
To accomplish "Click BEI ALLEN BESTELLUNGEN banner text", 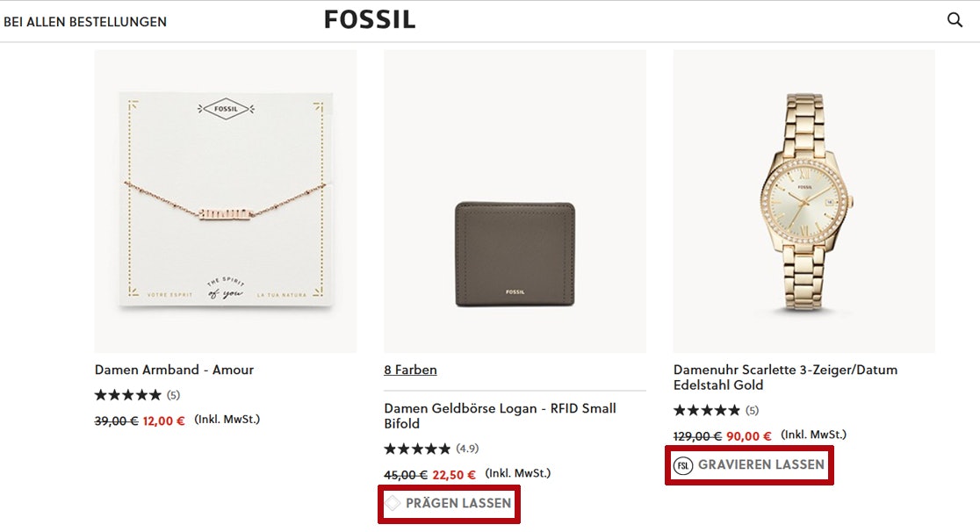I will coord(85,21).
